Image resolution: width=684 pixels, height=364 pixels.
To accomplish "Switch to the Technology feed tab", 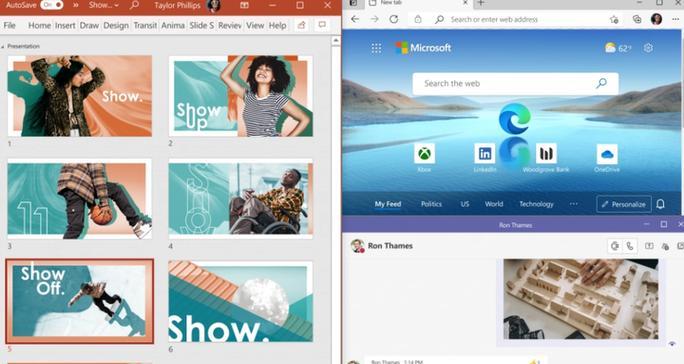I will (x=536, y=204).
